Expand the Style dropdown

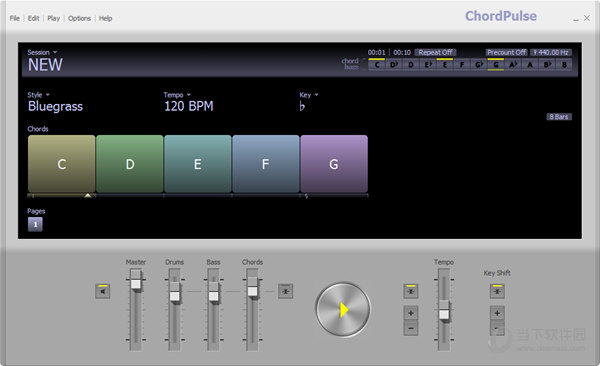coord(38,95)
